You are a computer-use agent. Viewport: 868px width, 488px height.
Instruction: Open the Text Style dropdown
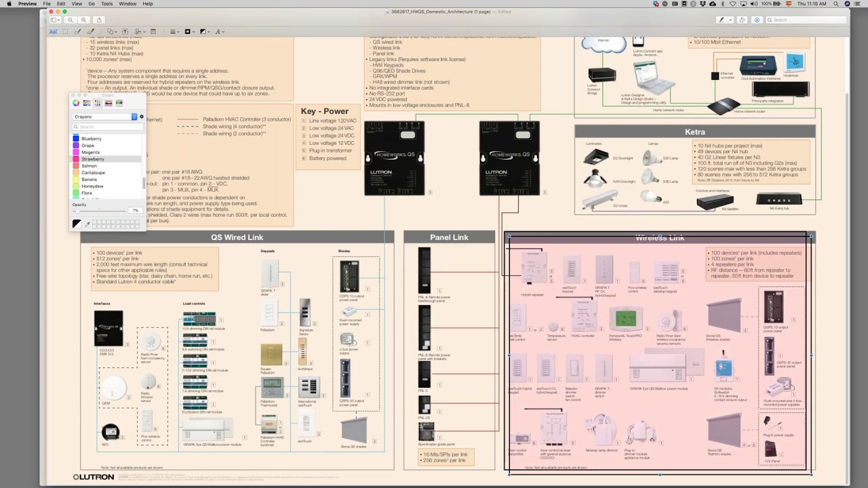click(x=220, y=31)
